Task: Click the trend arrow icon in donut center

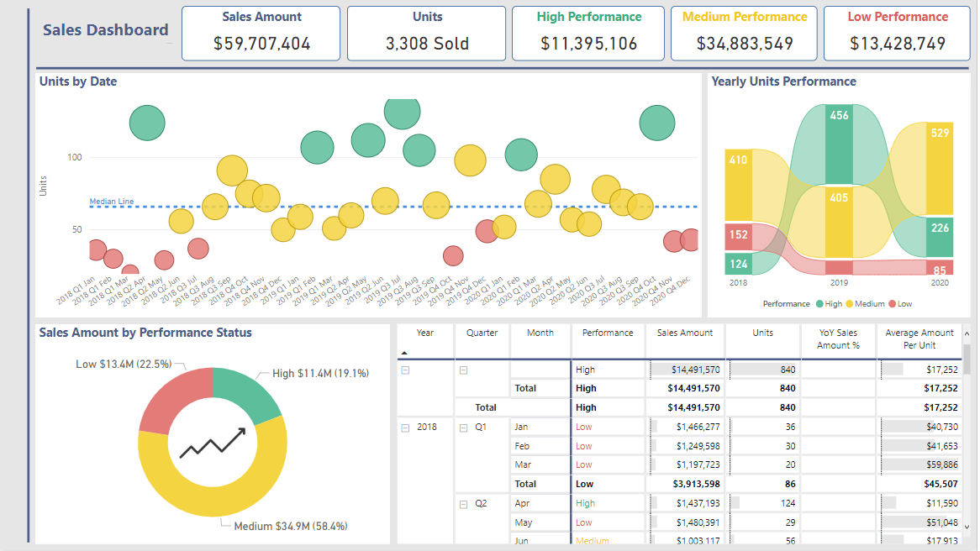Action: (x=213, y=443)
